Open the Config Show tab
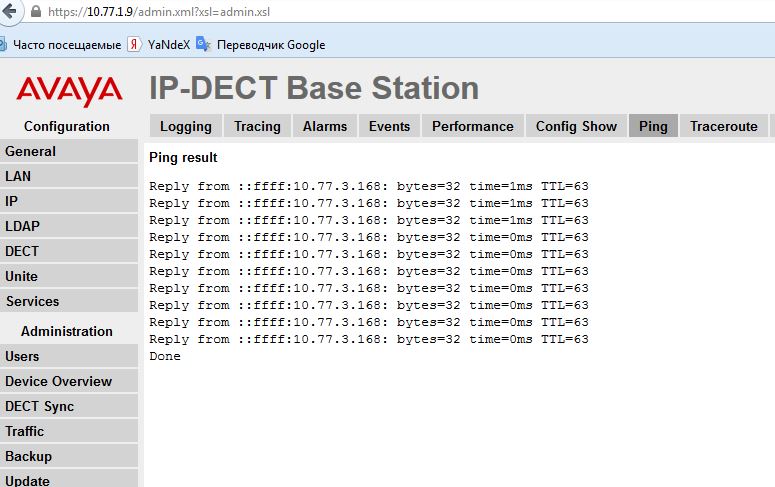 (576, 126)
